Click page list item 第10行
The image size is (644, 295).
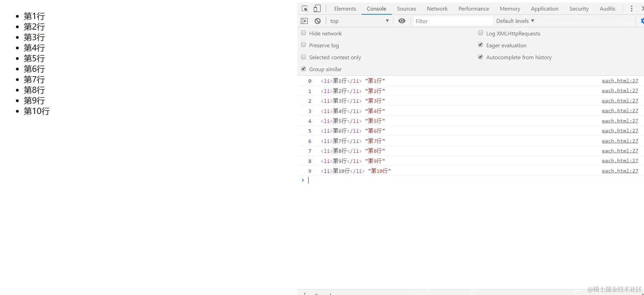37,111
